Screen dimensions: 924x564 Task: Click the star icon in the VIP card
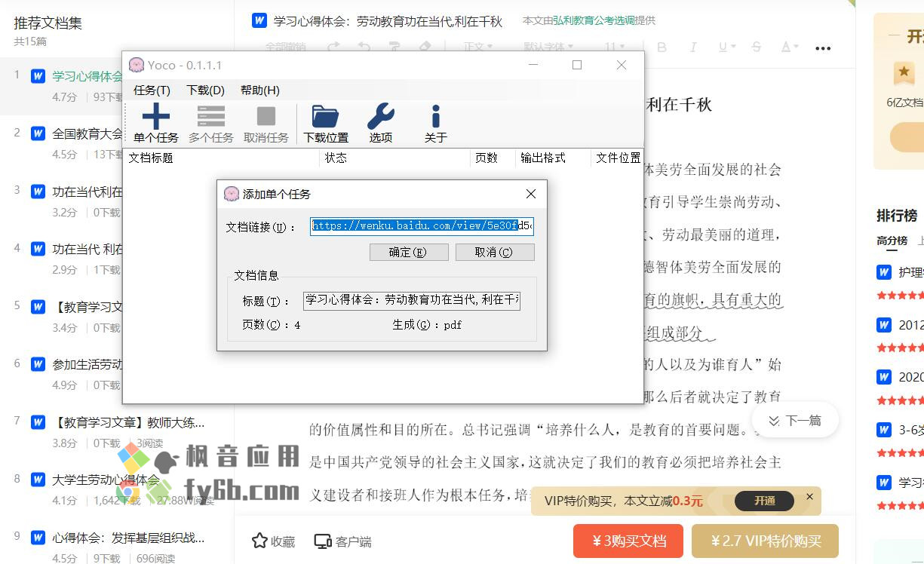point(904,73)
